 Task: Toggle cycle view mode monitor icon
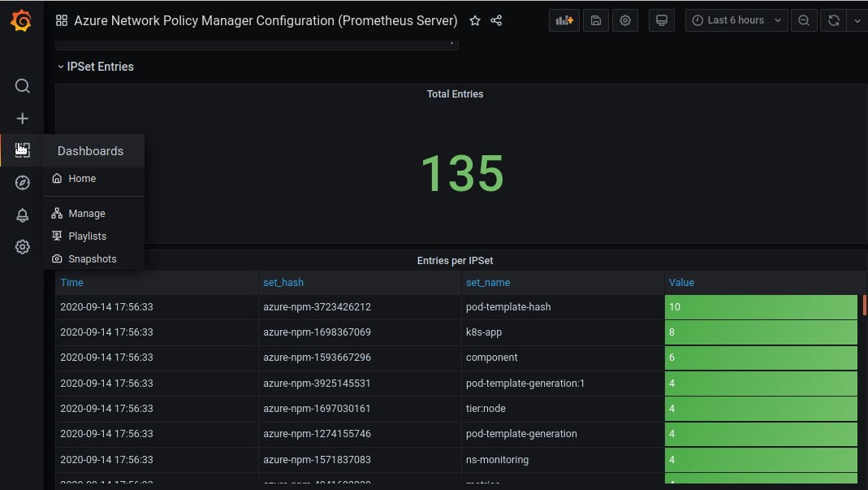662,20
